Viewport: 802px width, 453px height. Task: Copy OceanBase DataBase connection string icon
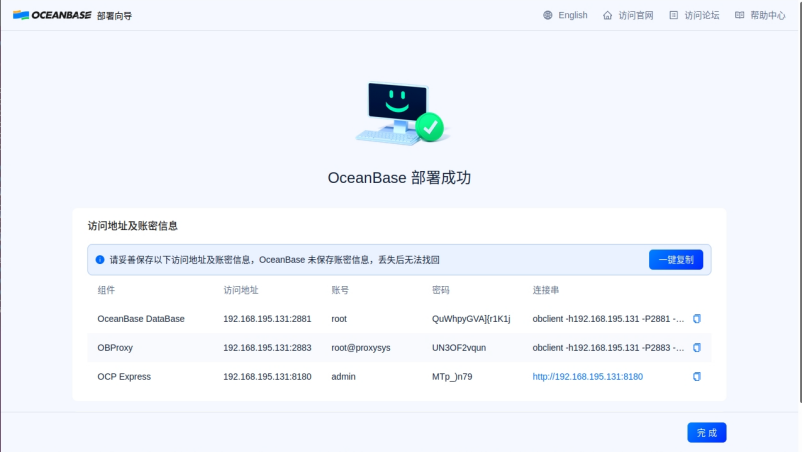[697, 319]
